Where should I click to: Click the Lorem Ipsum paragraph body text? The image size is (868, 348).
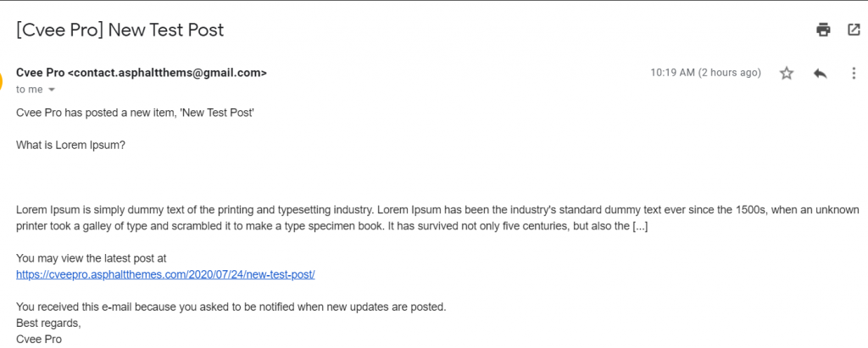[437, 218]
